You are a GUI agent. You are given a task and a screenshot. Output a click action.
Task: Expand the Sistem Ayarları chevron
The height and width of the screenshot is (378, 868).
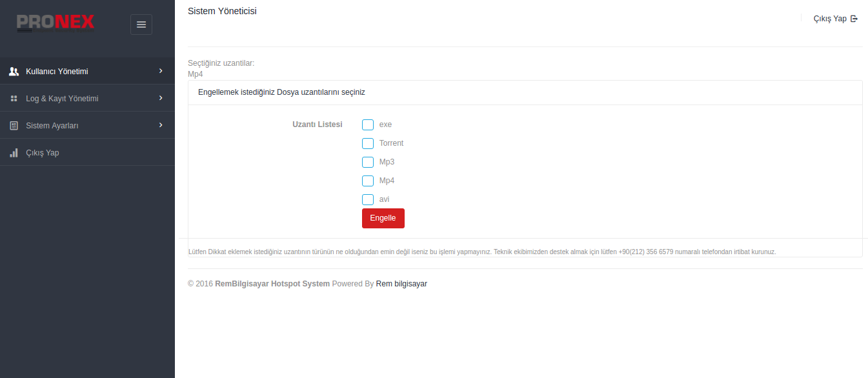pos(161,125)
